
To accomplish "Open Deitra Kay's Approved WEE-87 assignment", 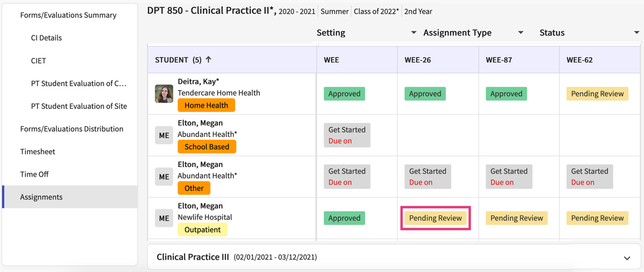I will click(x=506, y=94).
